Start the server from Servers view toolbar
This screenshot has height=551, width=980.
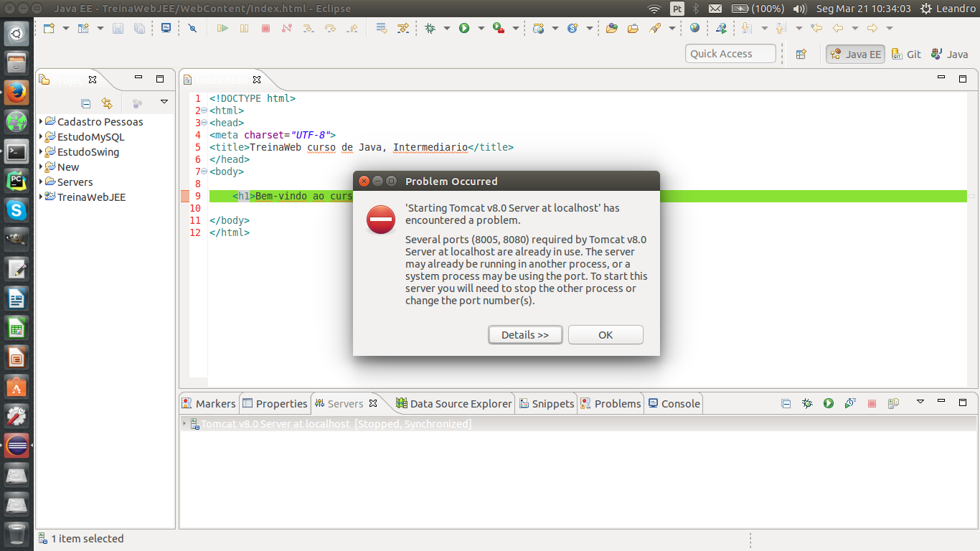click(x=829, y=403)
